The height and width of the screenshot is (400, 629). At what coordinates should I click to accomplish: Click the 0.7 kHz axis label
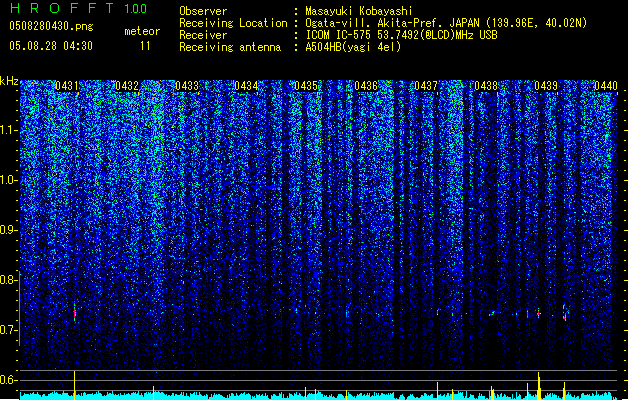8,330
